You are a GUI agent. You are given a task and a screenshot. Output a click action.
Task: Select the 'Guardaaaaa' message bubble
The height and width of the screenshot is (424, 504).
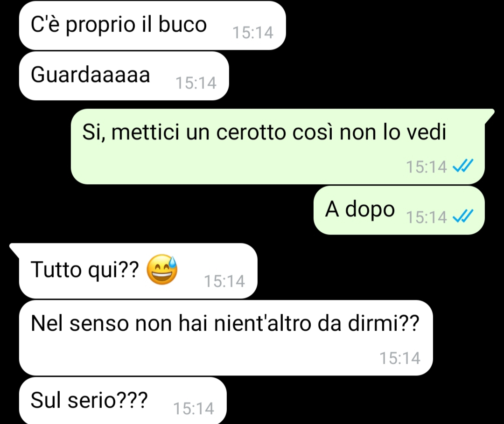(124, 76)
